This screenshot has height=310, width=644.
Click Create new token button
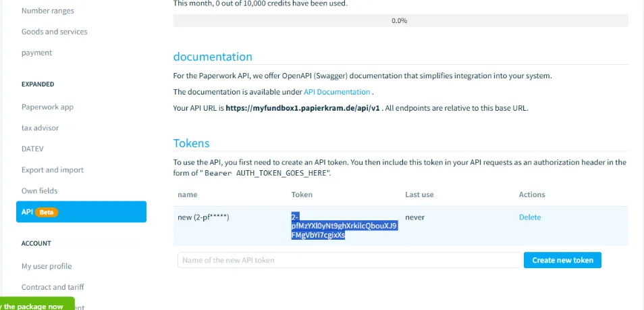tap(562, 260)
